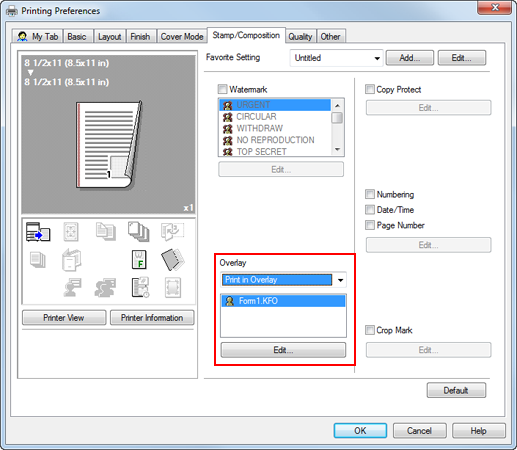This screenshot has width=517, height=450.
Task: Select the NO REPRODUCTION watermark entry
Action: tap(275, 140)
